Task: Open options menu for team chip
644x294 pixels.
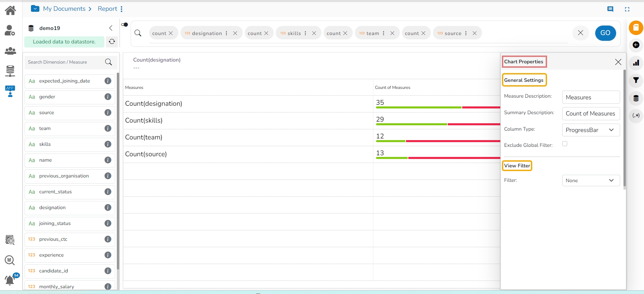Action: [x=383, y=33]
